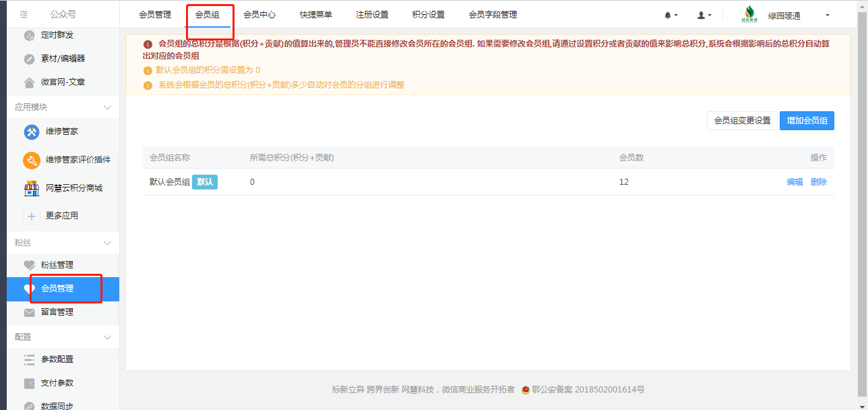The width and height of the screenshot is (868, 410).
Task: Click the 增加会员组 button
Action: point(807,121)
